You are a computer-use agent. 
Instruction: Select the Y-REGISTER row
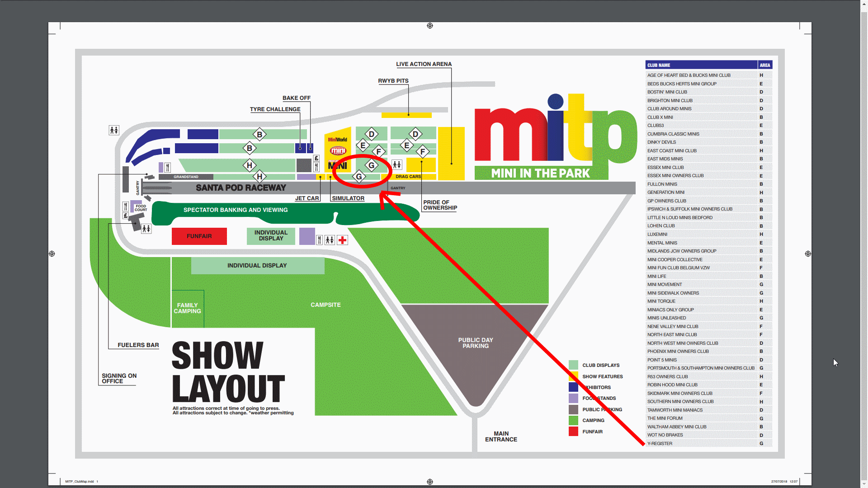point(708,444)
